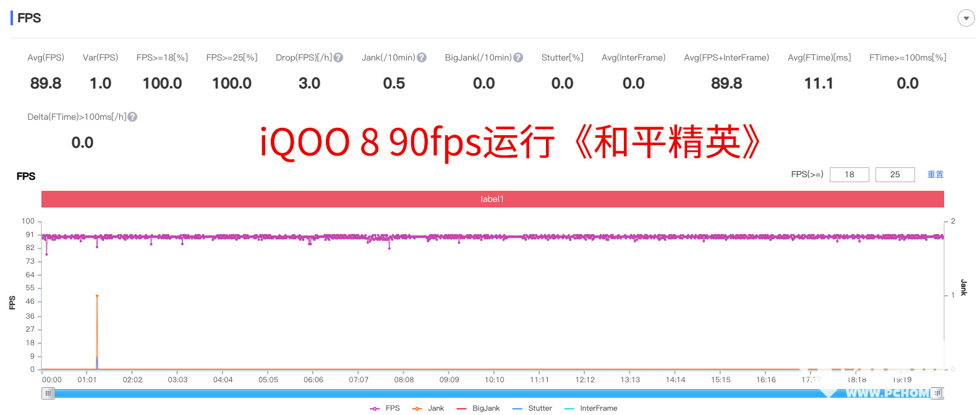Viewport: 980px width, 415px height.
Task: Click the Avg(FPS) value 89.8
Action: click(x=46, y=83)
